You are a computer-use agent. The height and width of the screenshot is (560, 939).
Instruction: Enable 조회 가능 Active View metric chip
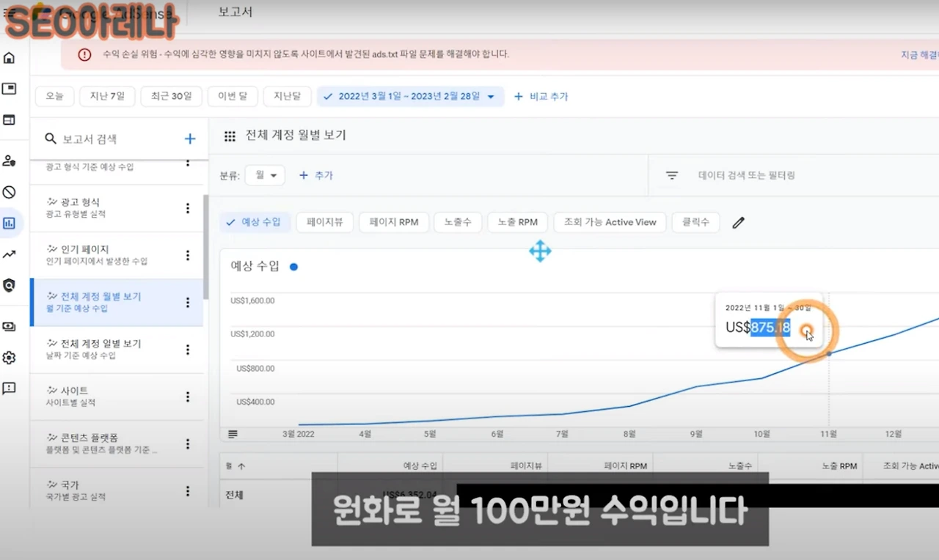pyautogui.click(x=610, y=222)
